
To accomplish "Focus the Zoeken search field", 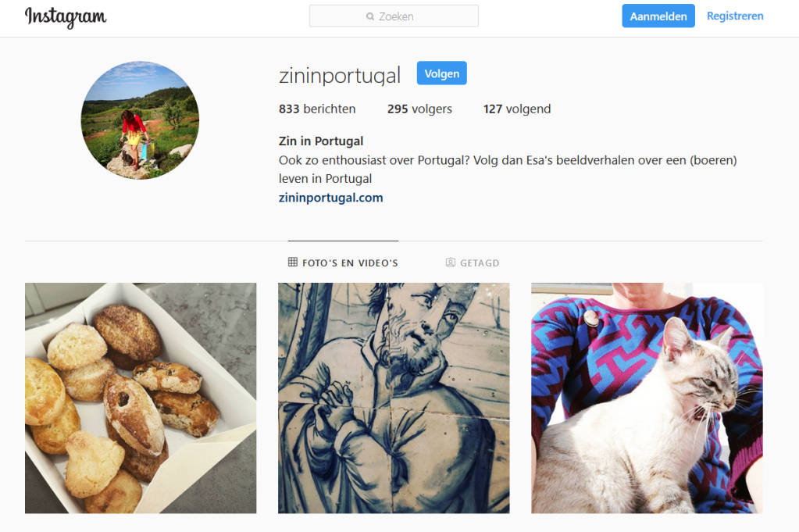I will point(394,16).
